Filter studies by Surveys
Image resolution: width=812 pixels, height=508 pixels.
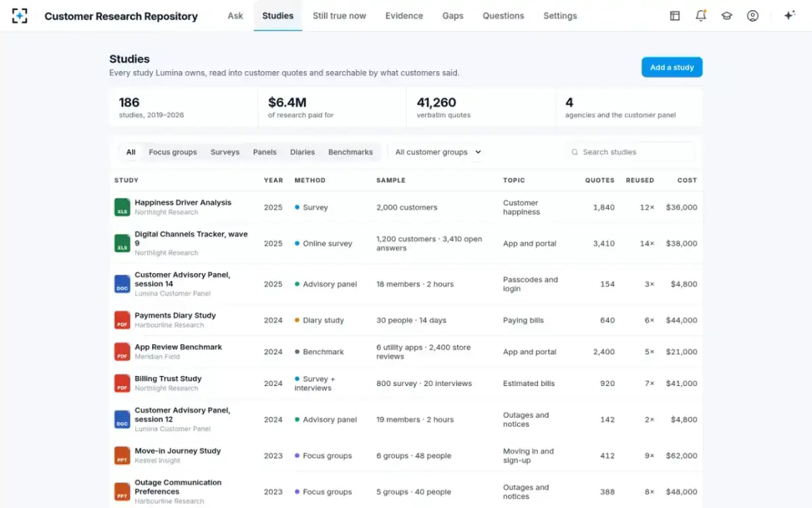click(225, 152)
